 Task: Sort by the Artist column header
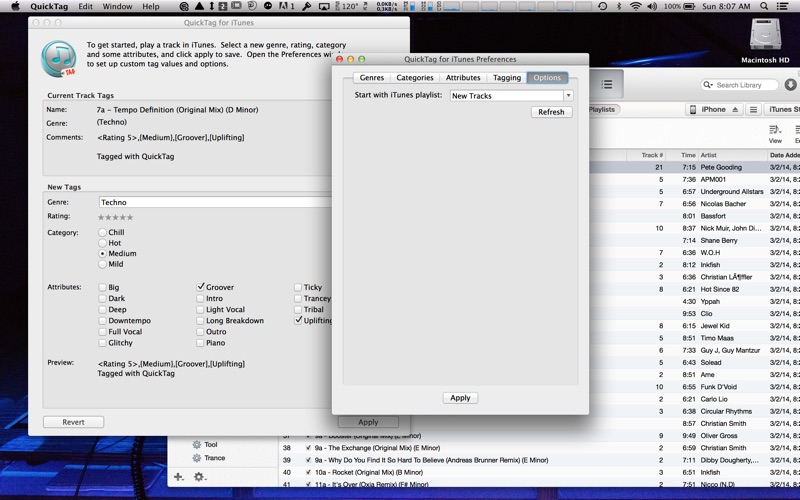(732, 155)
